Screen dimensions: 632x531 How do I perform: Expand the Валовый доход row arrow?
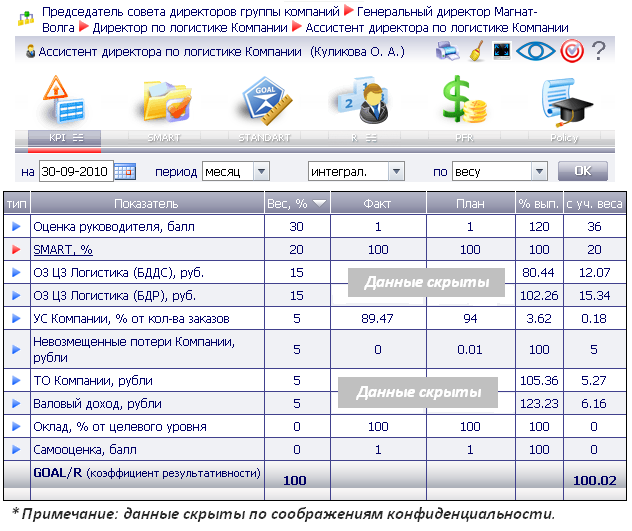(16, 403)
